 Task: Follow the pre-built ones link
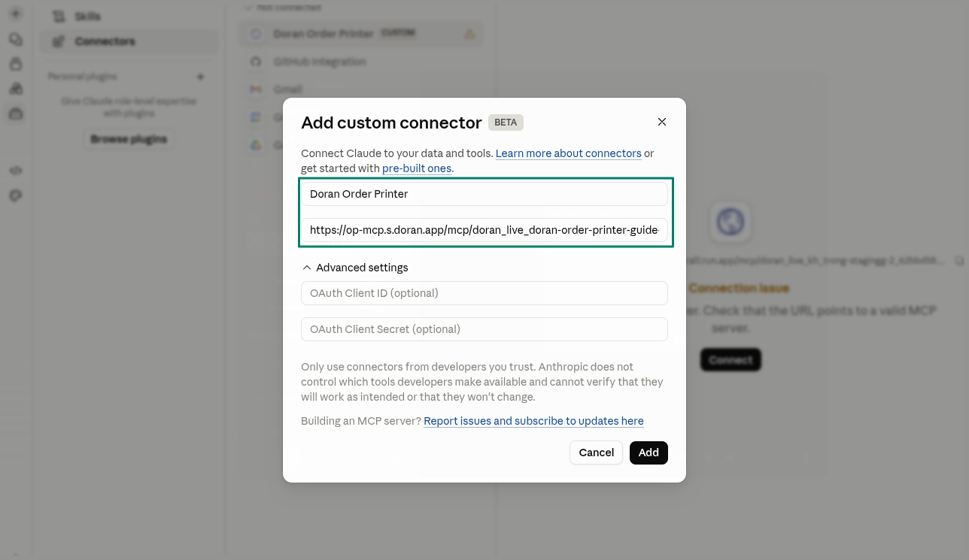pyautogui.click(x=417, y=168)
